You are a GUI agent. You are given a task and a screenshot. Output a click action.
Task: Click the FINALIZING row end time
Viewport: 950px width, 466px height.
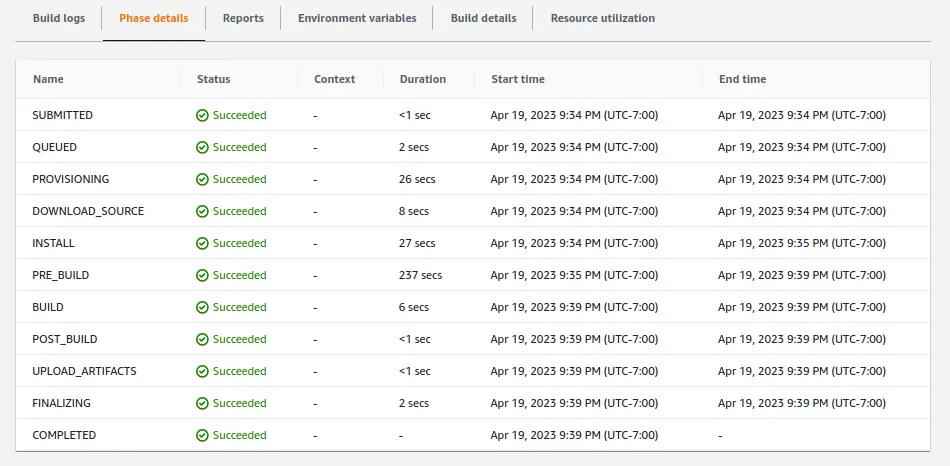tap(802, 404)
